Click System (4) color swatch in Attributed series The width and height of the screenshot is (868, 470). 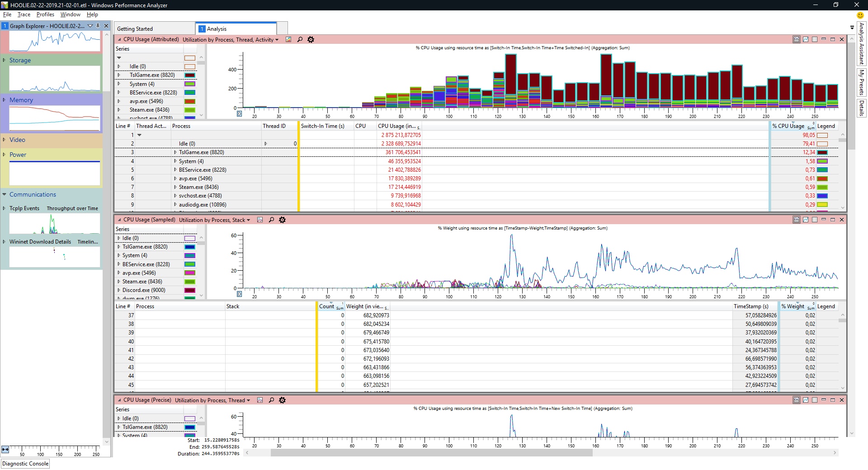[190, 84]
